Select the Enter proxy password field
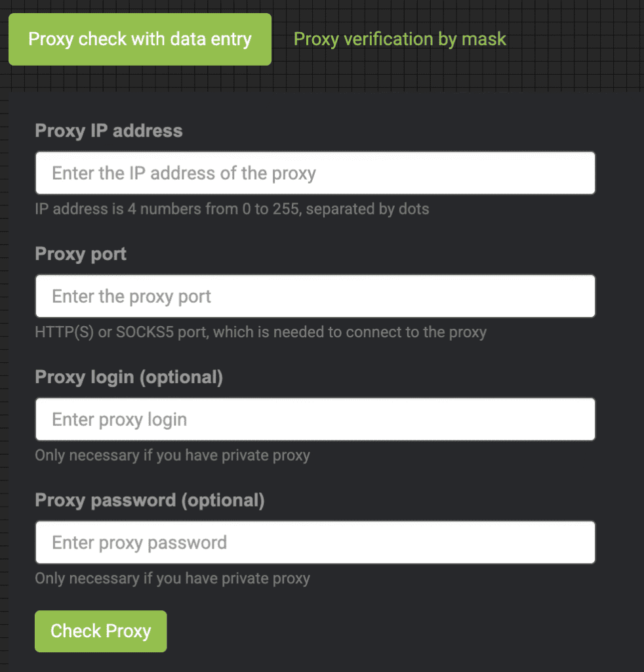The height and width of the screenshot is (672, 644). (315, 542)
